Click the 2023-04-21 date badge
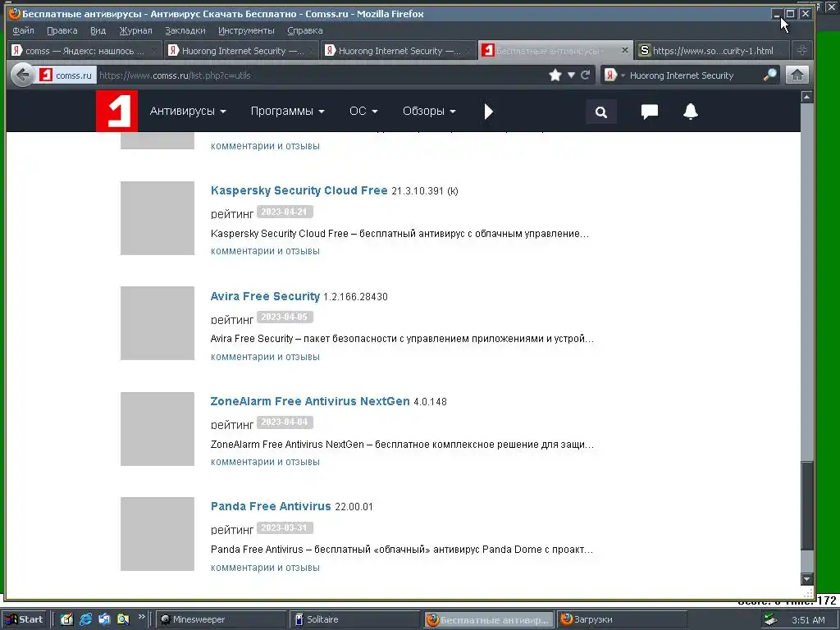 [285, 212]
